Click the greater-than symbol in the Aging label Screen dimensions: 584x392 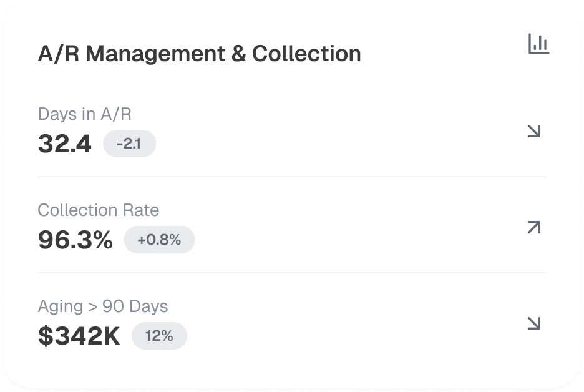click(x=91, y=307)
